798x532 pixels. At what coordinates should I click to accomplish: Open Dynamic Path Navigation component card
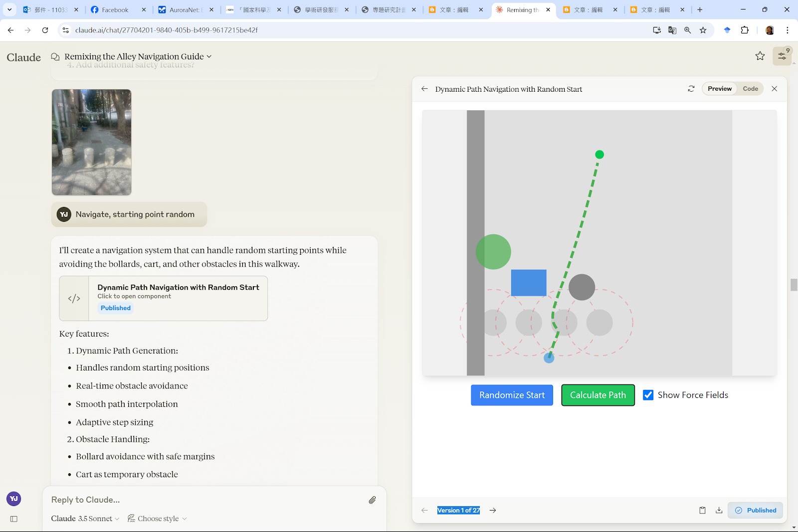pyautogui.click(x=164, y=298)
